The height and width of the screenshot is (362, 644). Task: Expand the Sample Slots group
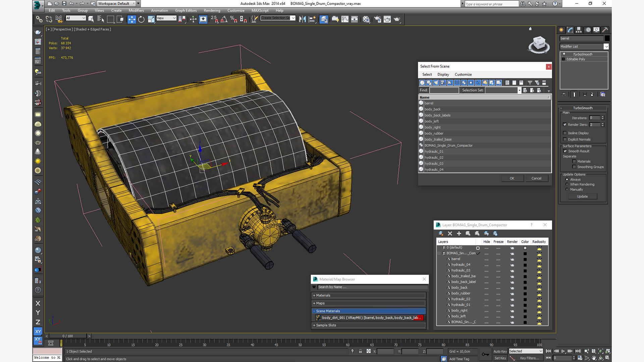(369, 325)
